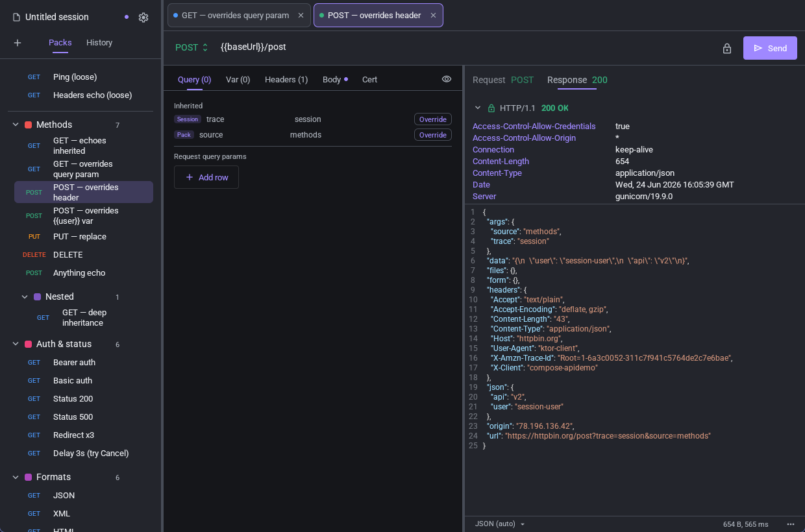Show the Request POST panel
The width and height of the screenshot is (805, 532).
(x=503, y=80)
